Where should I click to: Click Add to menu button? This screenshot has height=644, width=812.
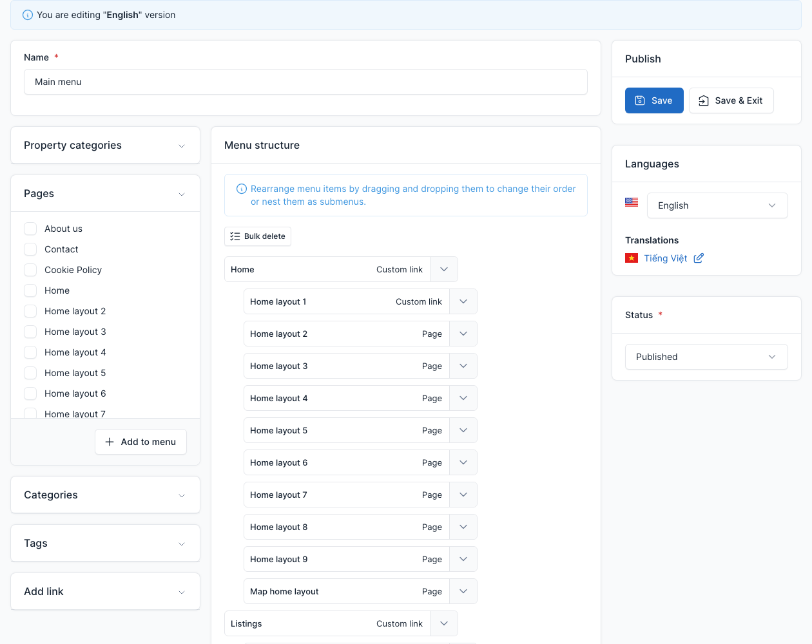(141, 442)
